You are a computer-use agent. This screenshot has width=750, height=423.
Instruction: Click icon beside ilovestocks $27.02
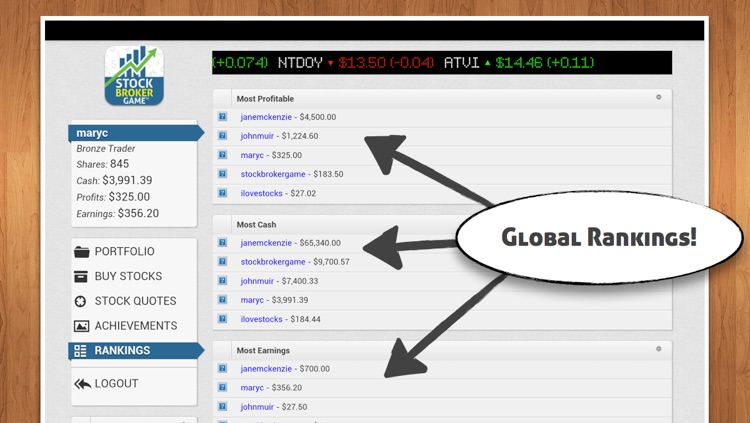tap(222, 193)
